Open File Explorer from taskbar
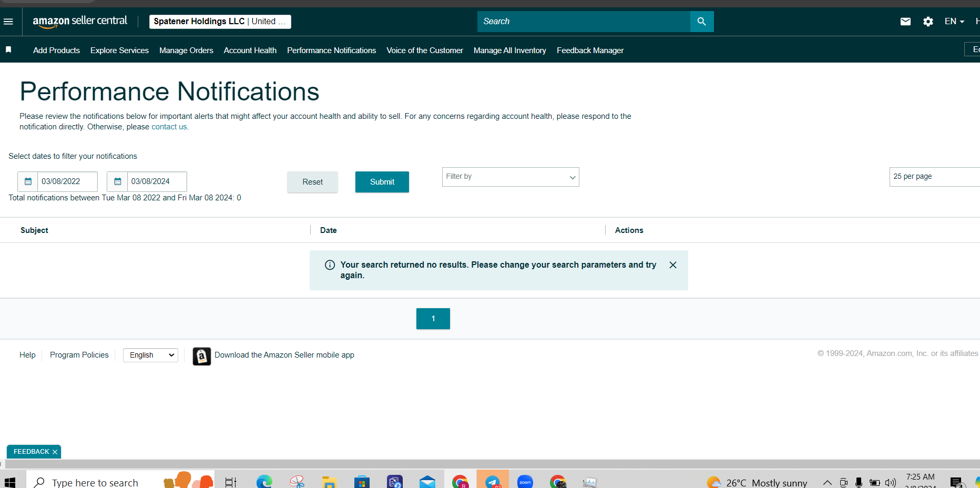This screenshot has height=488, width=980. coord(329,482)
